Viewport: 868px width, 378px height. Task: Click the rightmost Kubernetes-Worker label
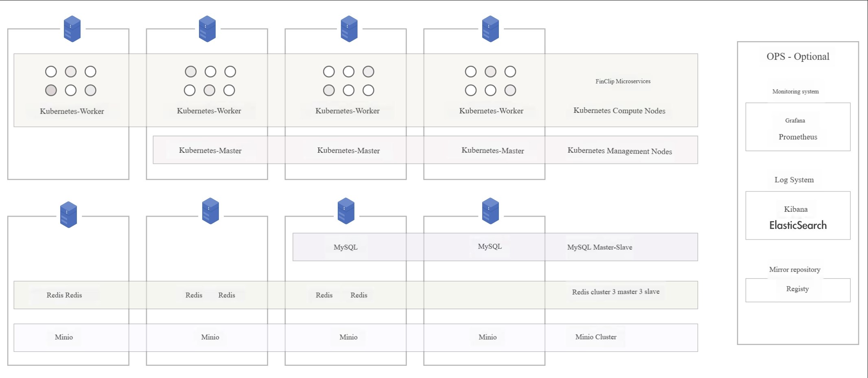point(491,111)
